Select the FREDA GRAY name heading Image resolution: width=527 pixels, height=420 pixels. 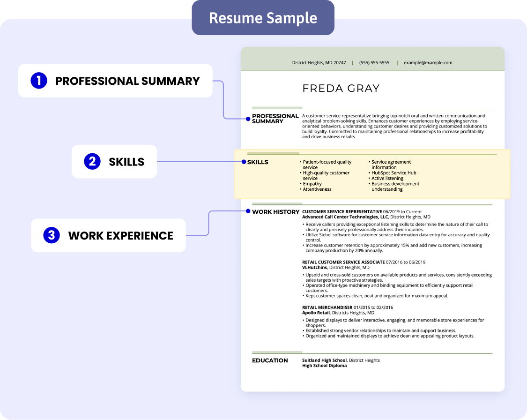341,88
